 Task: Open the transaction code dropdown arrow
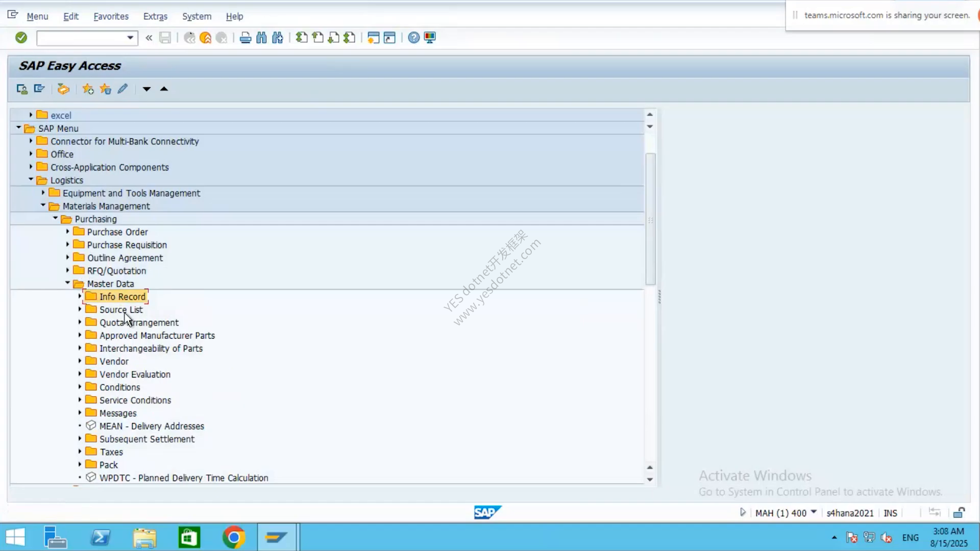130,38
